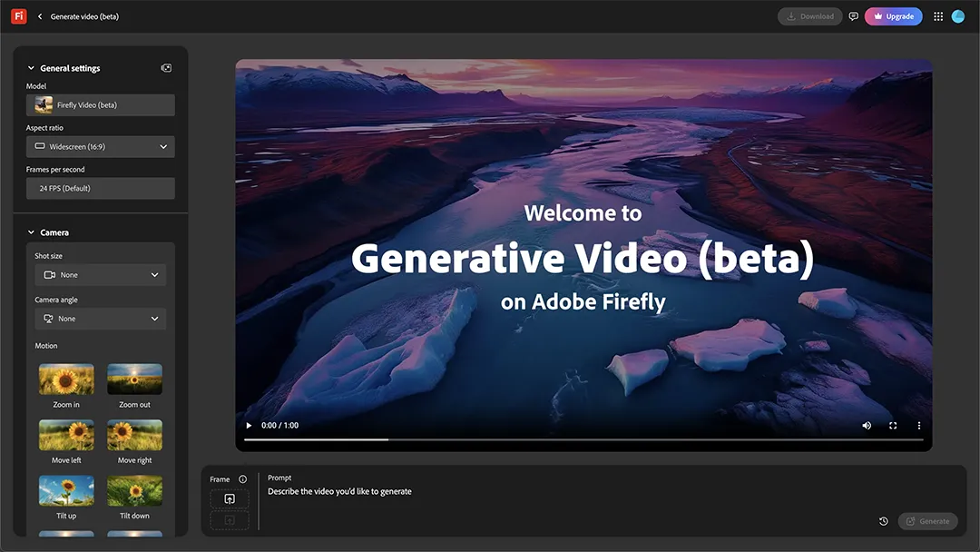The image size is (980, 552).
Task: Click the Frame info icon
Action: [242, 479]
